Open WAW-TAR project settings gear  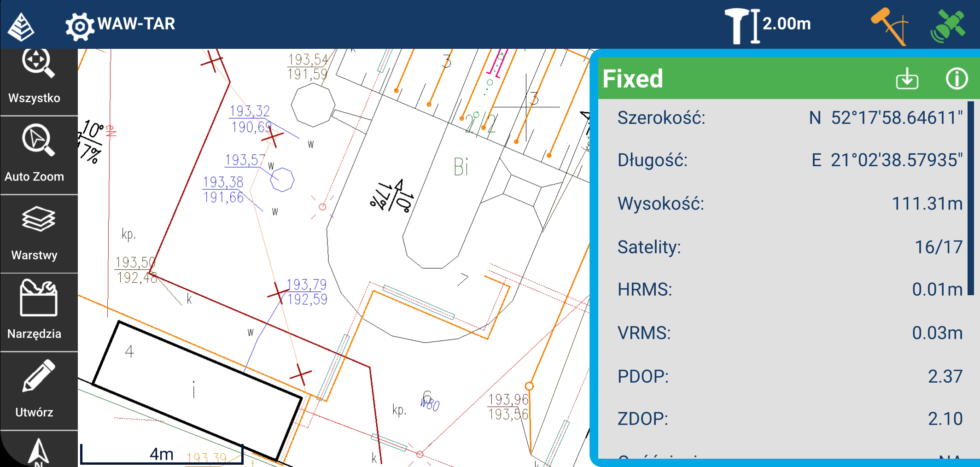(79, 26)
